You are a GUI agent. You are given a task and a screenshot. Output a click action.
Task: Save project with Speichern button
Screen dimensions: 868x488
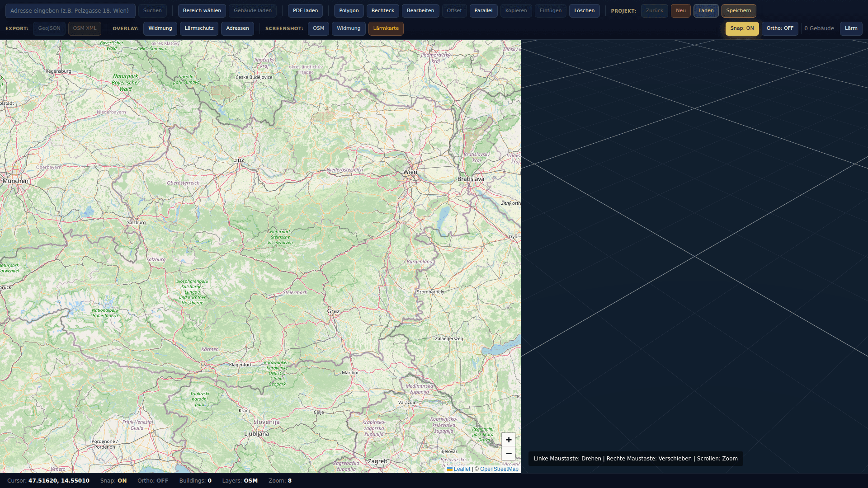coord(738,11)
